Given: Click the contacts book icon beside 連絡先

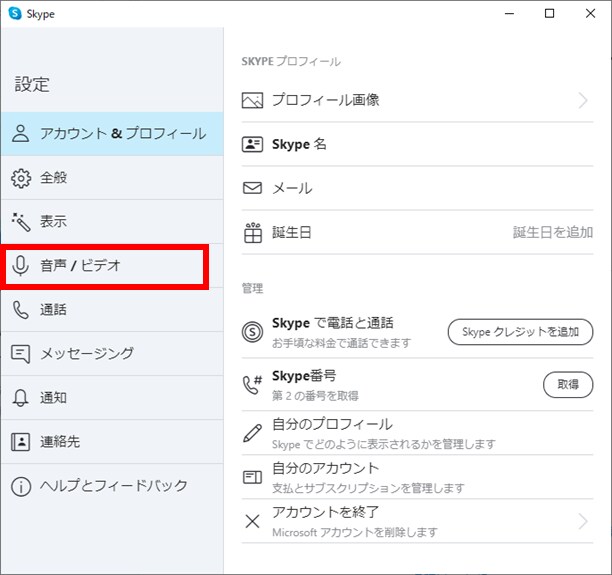Looking at the screenshot, I should (x=21, y=442).
